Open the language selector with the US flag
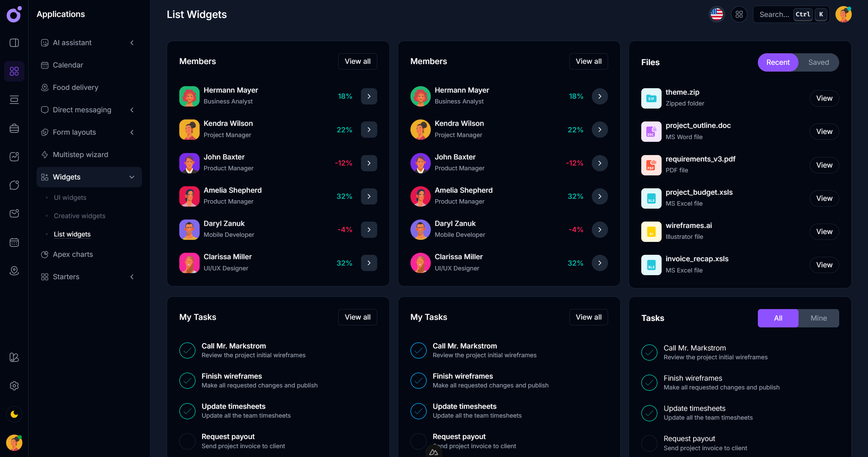This screenshot has width=868, height=457. tap(716, 14)
